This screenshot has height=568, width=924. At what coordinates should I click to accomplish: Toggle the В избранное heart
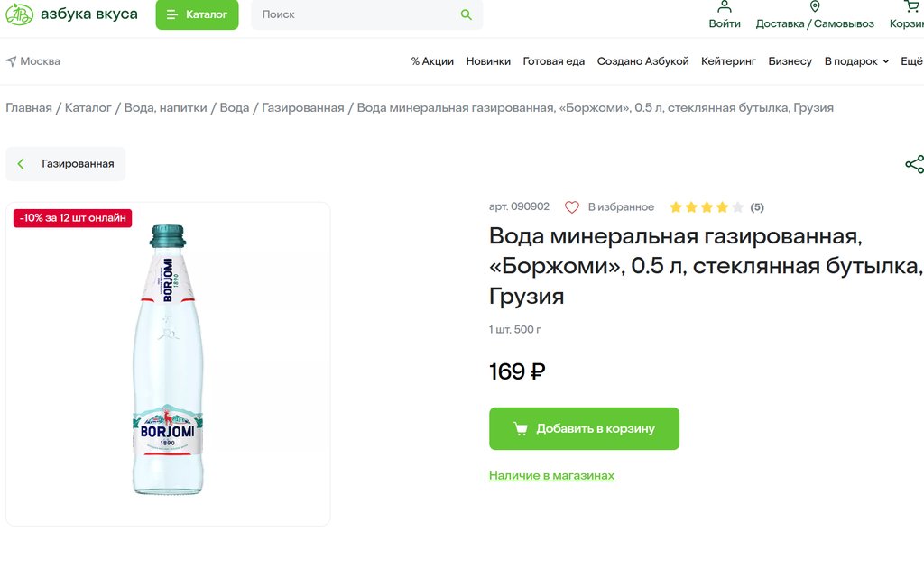click(x=571, y=207)
